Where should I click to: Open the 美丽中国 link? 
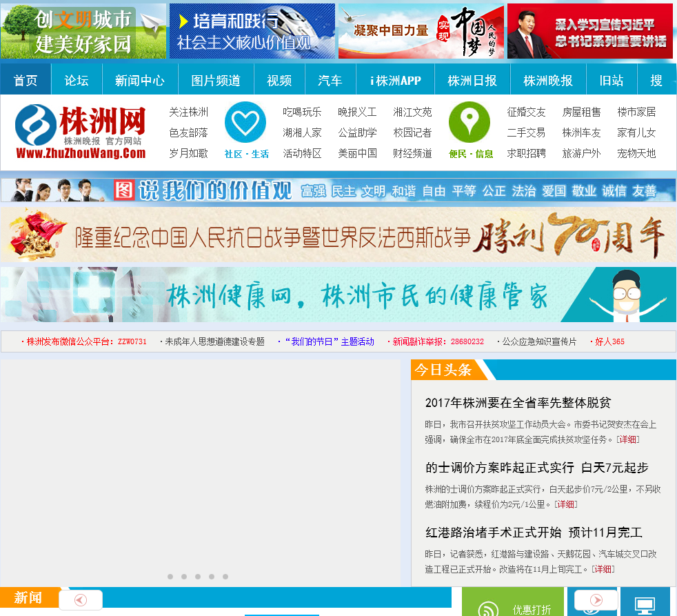pyautogui.click(x=358, y=153)
